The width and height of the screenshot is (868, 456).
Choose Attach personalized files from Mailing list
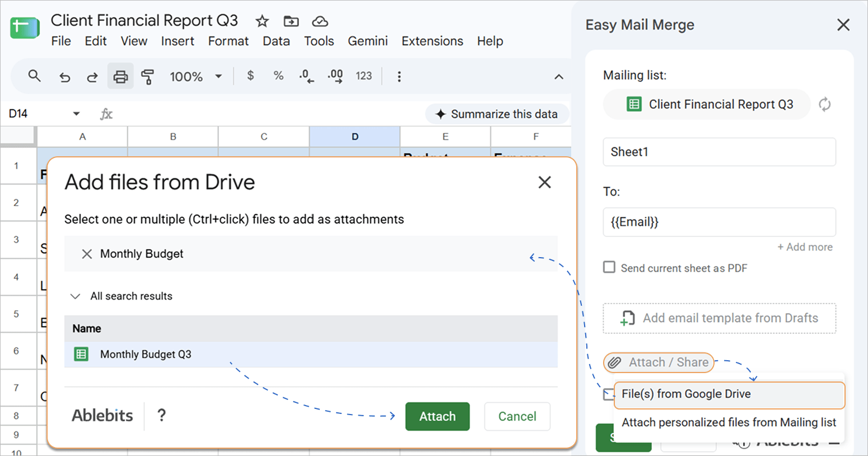click(729, 422)
